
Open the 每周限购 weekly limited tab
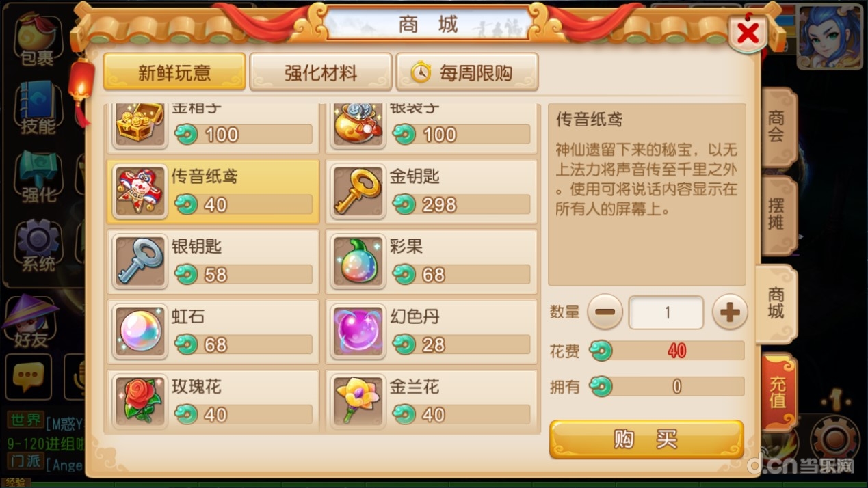[467, 72]
